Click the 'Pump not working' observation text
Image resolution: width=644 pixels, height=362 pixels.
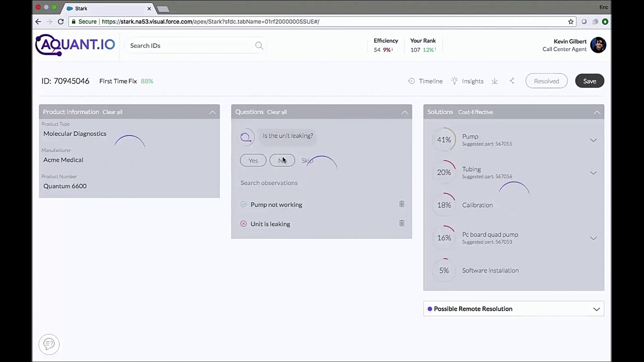(276, 205)
